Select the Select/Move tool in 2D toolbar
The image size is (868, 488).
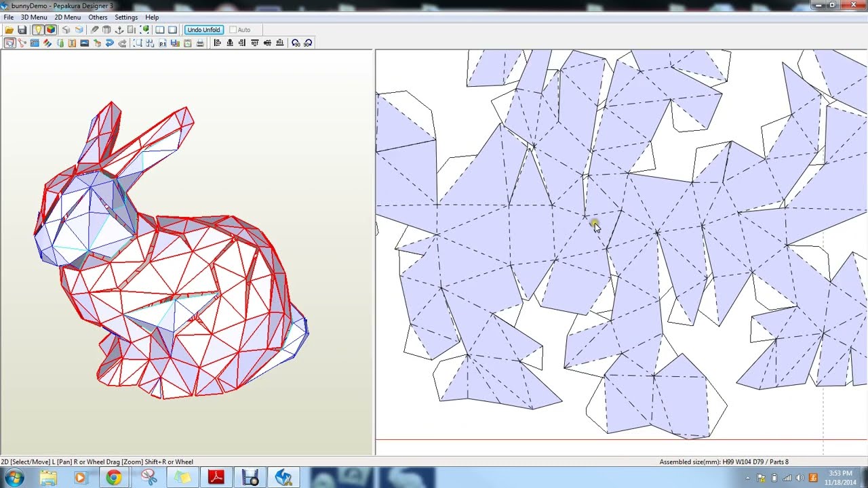click(10, 43)
